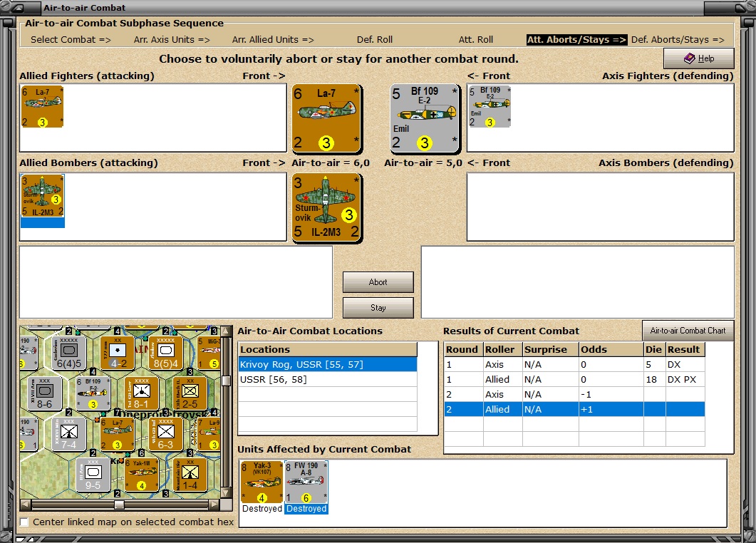The width and height of the screenshot is (756, 543).
Task: Click the Die column header
Action: coord(654,350)
